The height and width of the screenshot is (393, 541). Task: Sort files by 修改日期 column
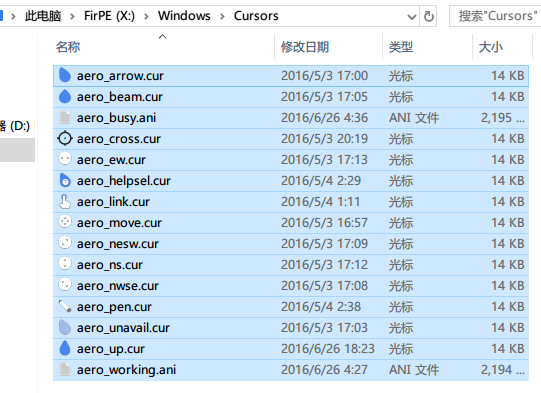tap(305, 47)
